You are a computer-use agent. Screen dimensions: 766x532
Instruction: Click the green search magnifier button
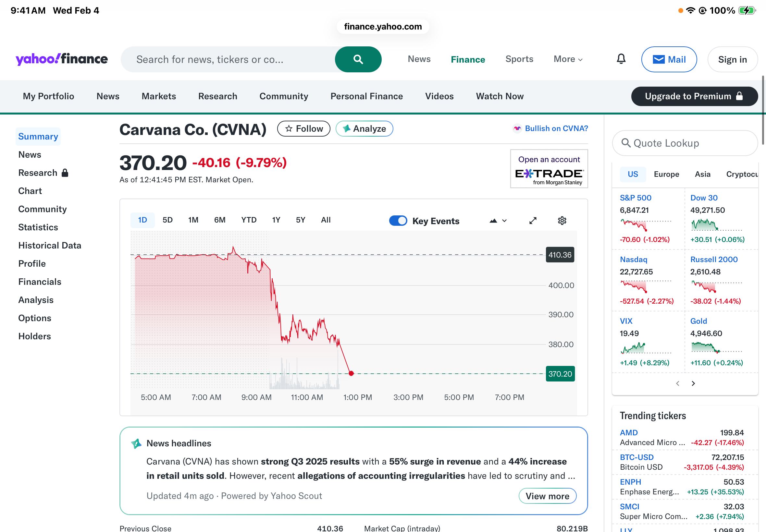pos(358,59)
